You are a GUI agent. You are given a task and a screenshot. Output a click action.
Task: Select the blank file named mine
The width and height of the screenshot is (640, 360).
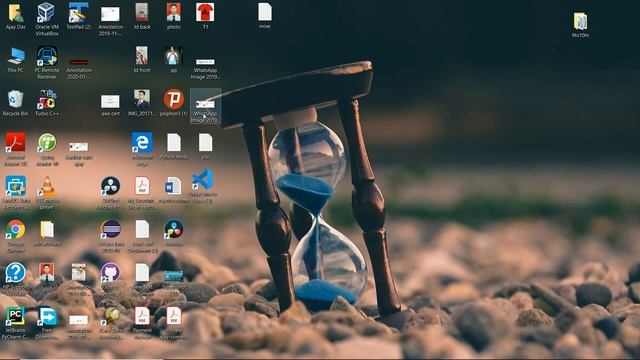(264, 16)
